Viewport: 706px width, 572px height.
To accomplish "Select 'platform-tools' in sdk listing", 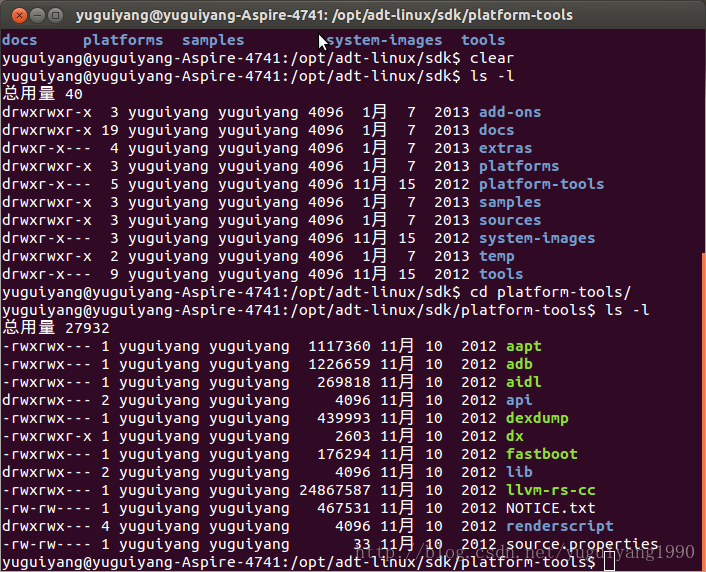I will coord(541,184).
